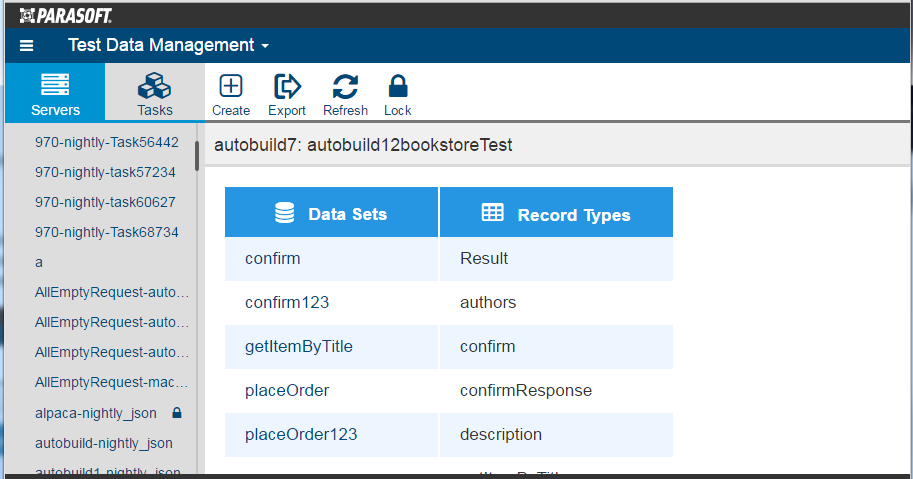Click the lock icon beside alpaca-nightly_json
Image resolution: width=913 pixels, height=479 pixels.
pos(177,413)
